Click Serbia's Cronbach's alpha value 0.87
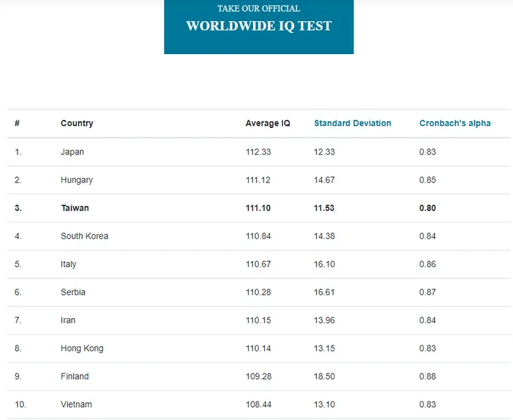The height and width of the screenshot is (420, 513). pos(428,292)
